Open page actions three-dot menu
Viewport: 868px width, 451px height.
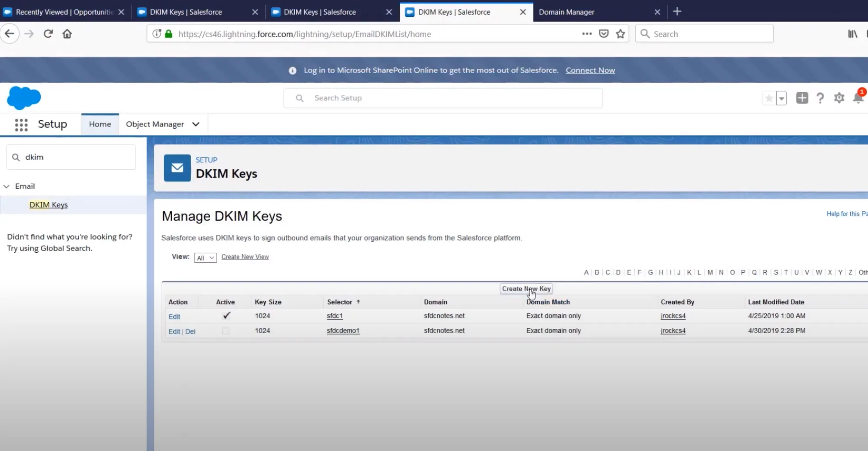(x=587, y=34)
